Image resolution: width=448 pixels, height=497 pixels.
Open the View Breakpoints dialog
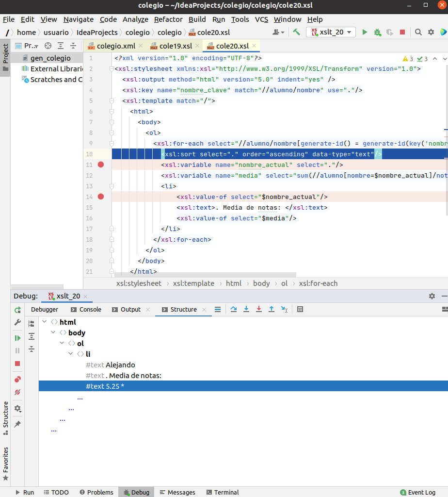[x=17, y=379]
